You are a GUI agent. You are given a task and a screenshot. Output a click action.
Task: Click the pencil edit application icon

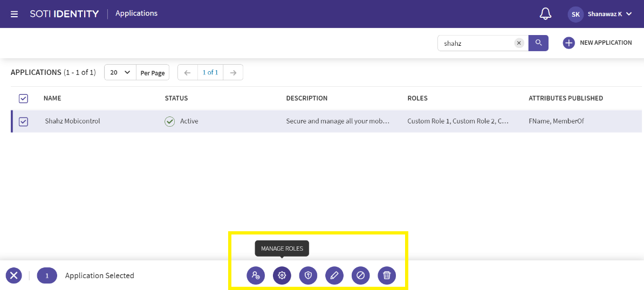[x=334, y=275]
